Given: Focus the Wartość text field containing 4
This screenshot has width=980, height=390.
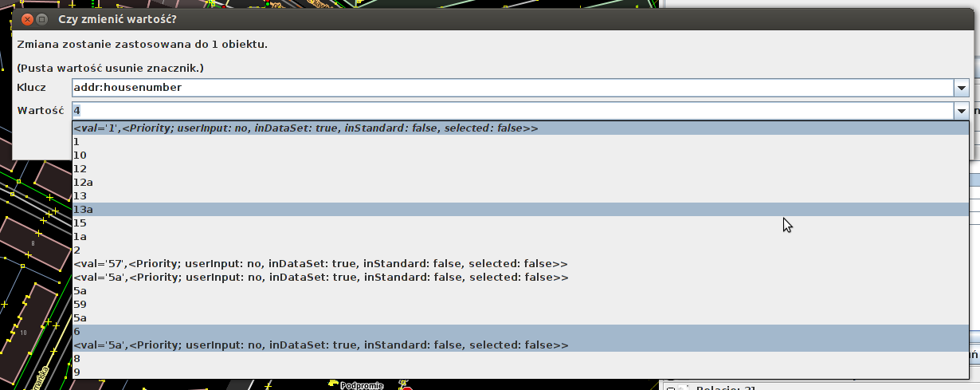Looking at the screenshot, I should [512, 111].
